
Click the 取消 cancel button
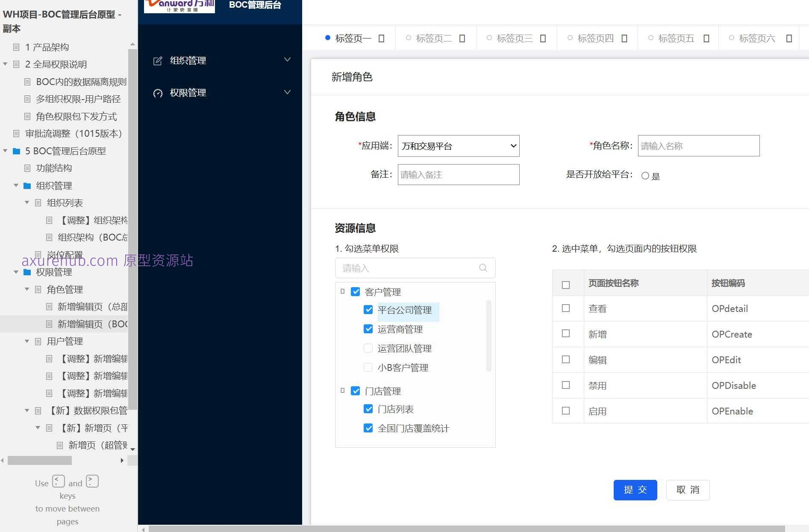coord(688,490)
